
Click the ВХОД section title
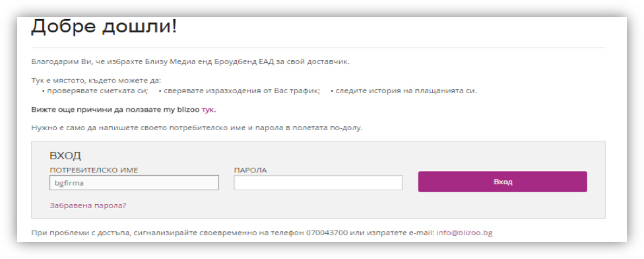(65, 156)
